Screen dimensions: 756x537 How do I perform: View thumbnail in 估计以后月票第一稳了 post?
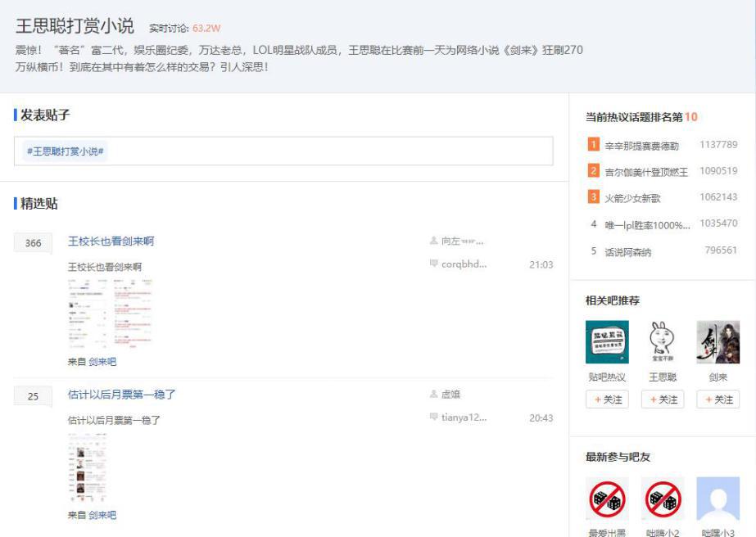[x=88, y=467]
